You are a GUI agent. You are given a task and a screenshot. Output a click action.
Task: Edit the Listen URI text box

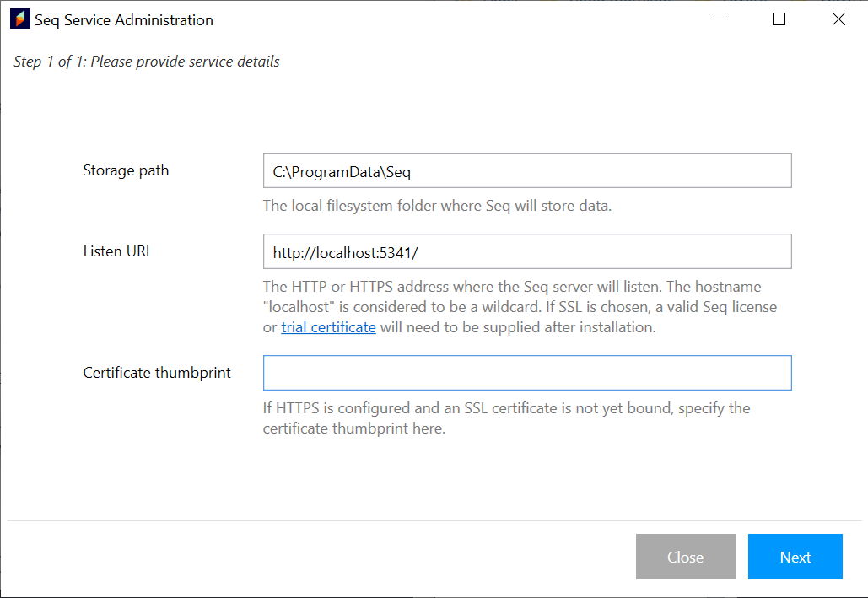coord(527,251)
